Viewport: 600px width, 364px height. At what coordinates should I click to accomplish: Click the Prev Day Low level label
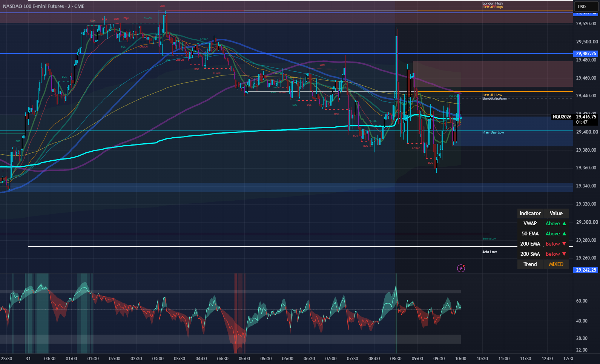click(x=493, y=132)
